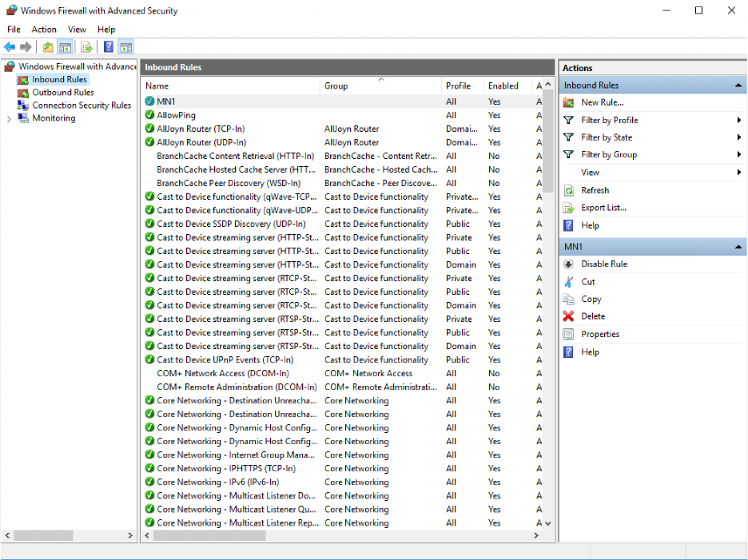Click the Monitoring tree icon
The height and width of the screenshot is (560, 748).
23,118
